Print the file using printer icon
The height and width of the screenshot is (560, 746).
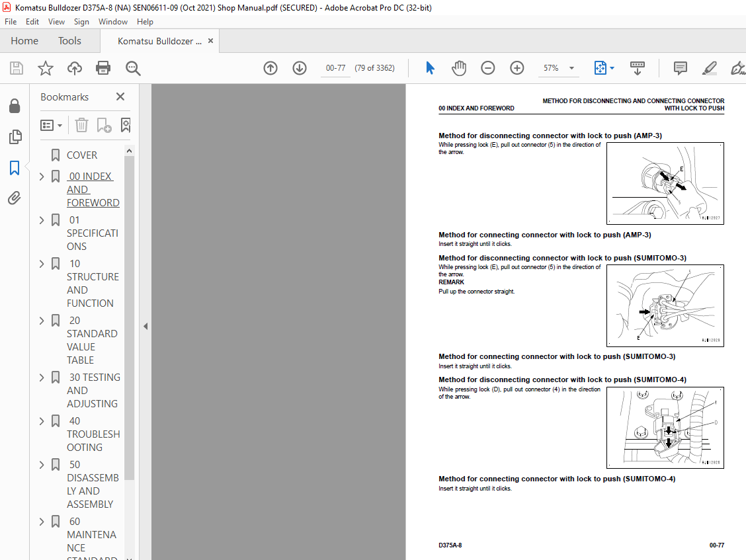pos(103,68)
